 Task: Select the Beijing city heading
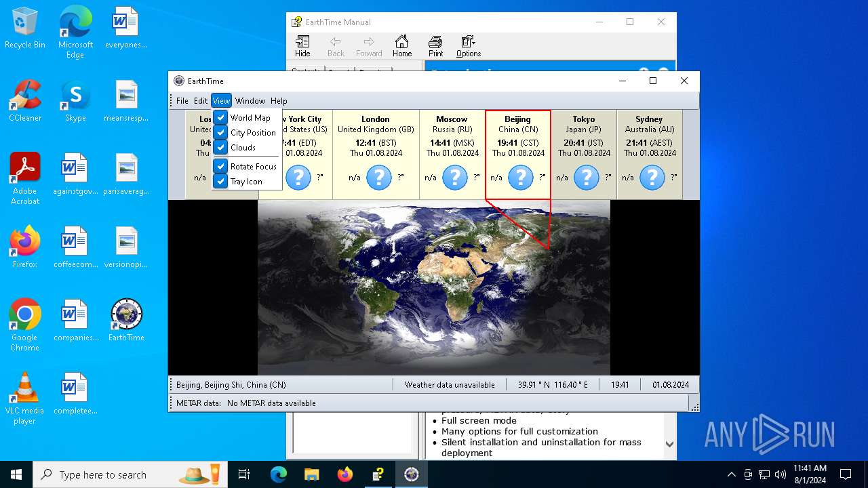517,119
